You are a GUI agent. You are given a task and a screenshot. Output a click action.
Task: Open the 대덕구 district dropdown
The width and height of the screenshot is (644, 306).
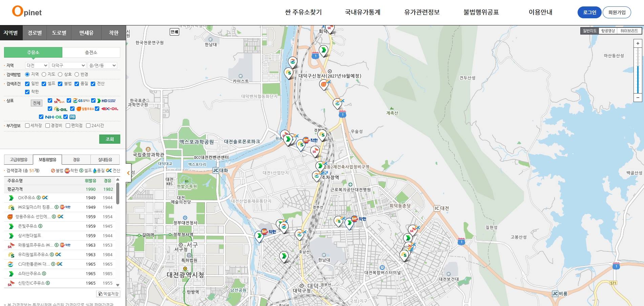tap(68, 65)
